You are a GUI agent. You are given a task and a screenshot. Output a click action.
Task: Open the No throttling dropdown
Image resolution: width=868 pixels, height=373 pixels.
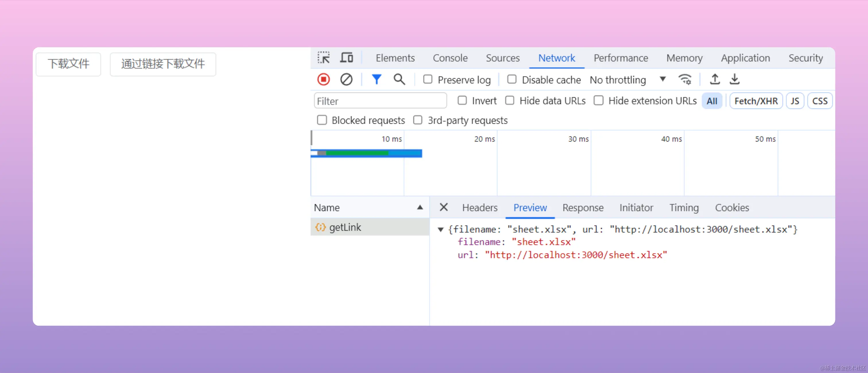pos(627,80)
